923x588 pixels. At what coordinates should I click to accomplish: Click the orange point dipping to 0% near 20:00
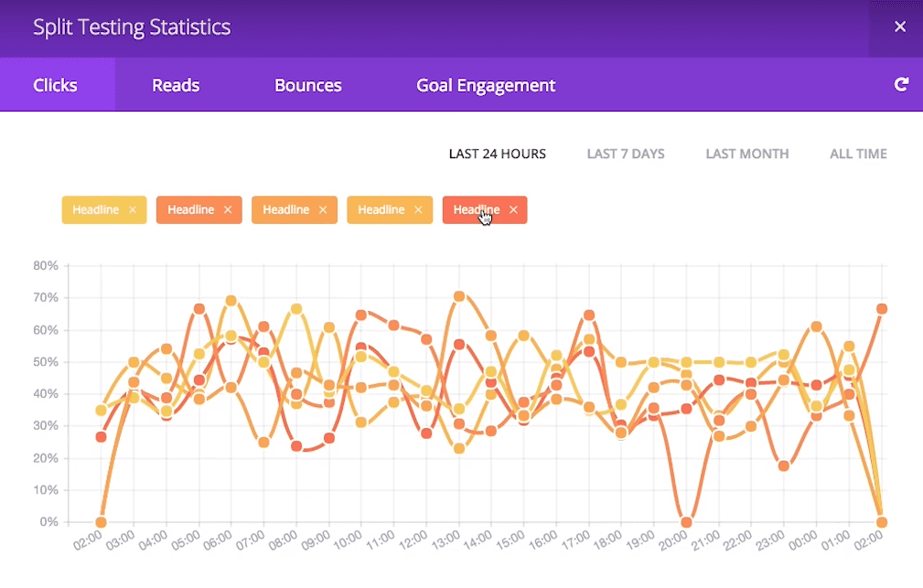pos(684,521)
